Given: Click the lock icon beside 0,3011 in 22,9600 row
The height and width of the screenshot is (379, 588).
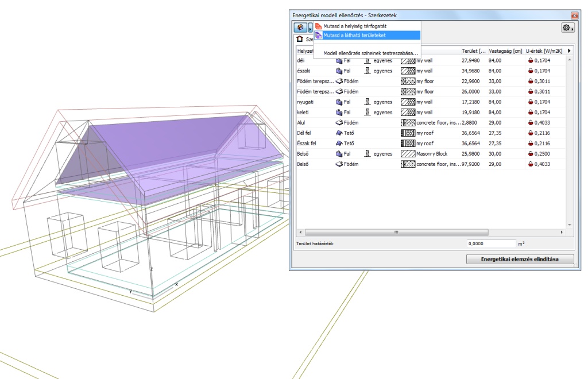Looking at the screenshot, I should 531,81.
